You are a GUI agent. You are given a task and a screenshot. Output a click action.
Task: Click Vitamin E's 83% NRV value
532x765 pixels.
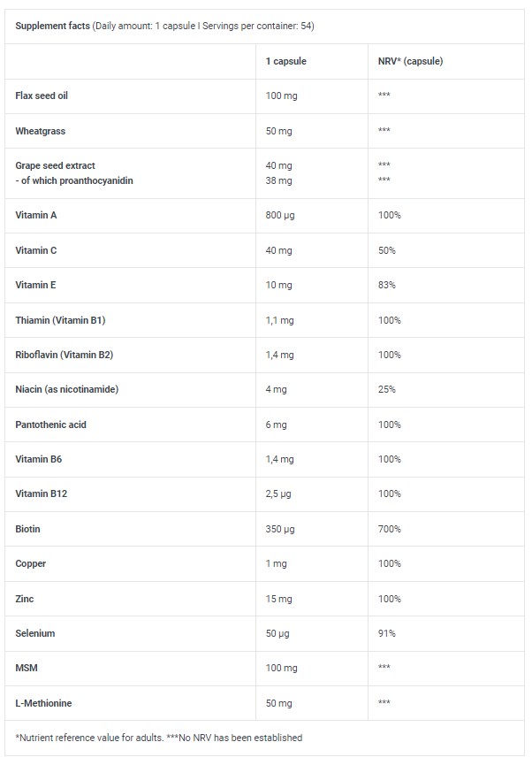pos(386,285)
